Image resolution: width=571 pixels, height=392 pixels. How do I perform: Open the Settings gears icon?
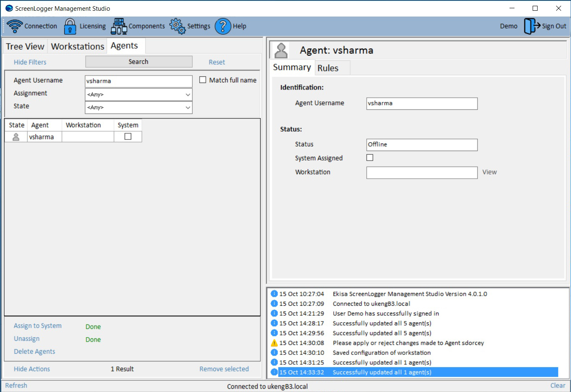pyautogui.click(x=178, y=26)
